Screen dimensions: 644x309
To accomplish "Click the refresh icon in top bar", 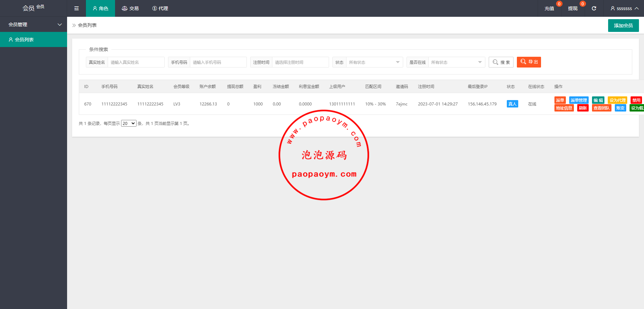I will pyautogui.click(x=594, y=8).
